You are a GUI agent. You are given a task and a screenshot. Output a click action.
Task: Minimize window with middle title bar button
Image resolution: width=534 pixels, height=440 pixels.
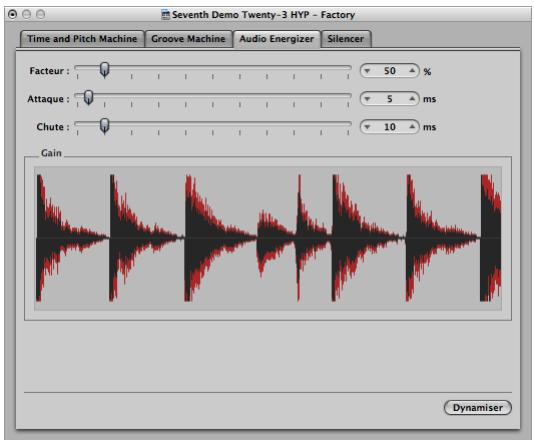pos(27,14)
